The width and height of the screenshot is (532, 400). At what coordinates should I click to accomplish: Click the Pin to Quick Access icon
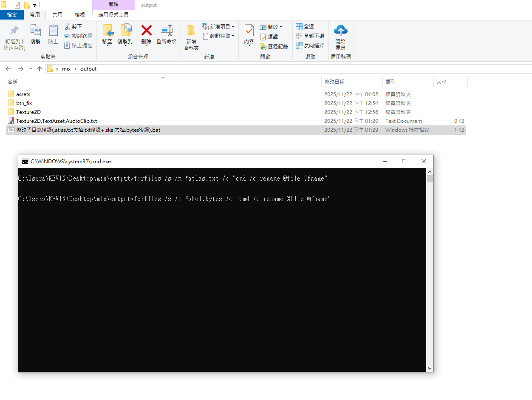click(14, 31)
